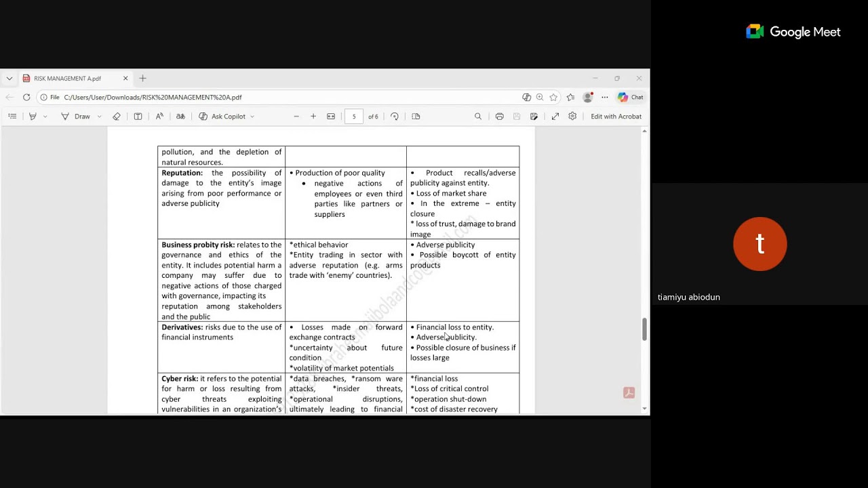
Task: Click the 'Derivatives:' heading text
Action: (x=182, y=327)
